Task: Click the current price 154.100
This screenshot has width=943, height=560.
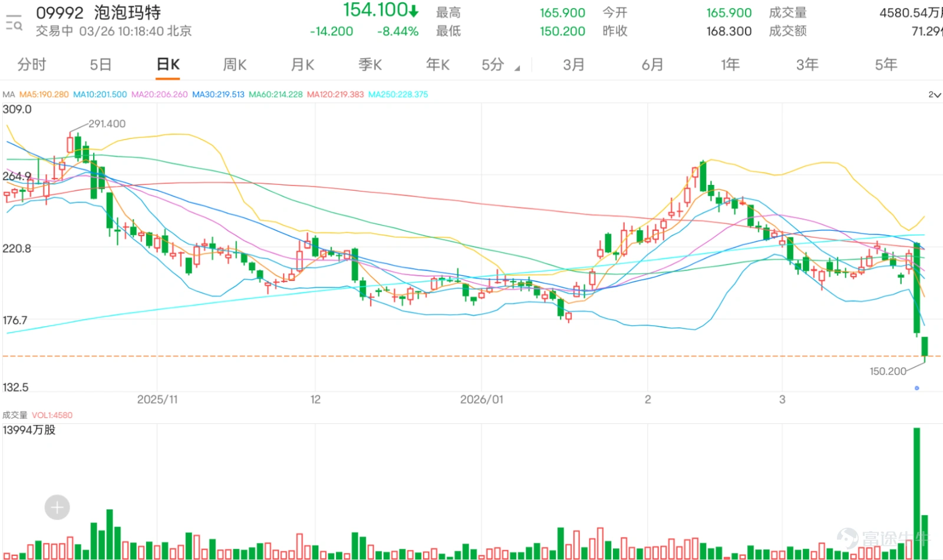Action: point(375,10)
